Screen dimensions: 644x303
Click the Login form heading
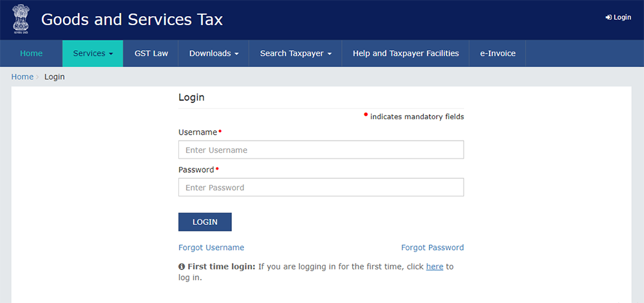191,97
